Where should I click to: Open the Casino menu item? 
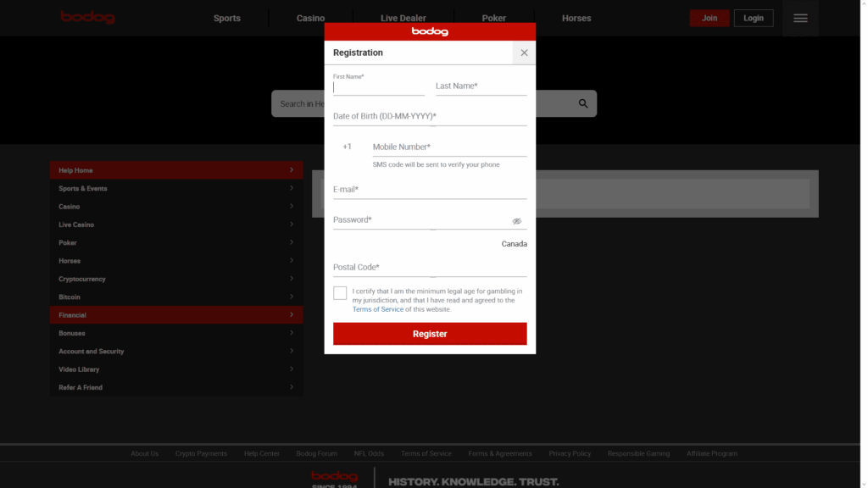click(x=310, y=18)
